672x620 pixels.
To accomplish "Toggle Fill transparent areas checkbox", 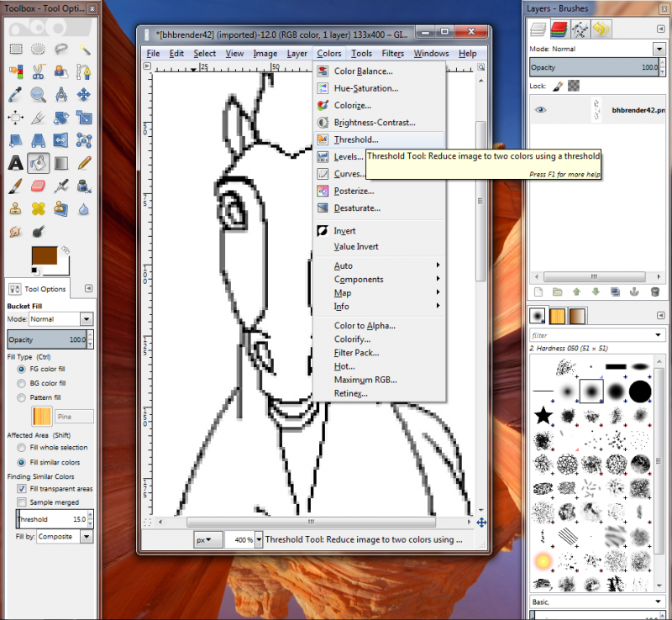I will tap(21, 488).
